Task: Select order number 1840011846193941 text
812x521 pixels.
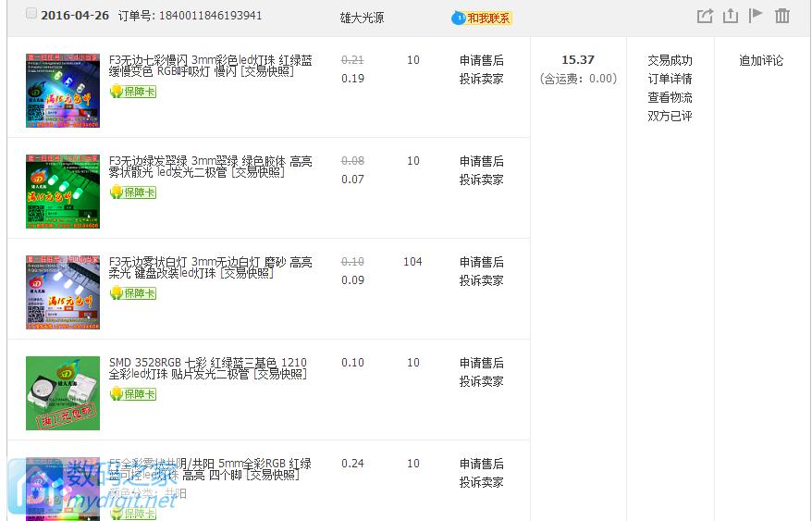Action: [x=210, y=16]
